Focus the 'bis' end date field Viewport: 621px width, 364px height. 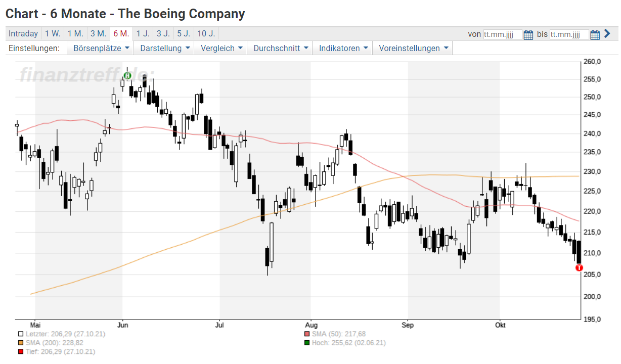[x=569, y=34]
